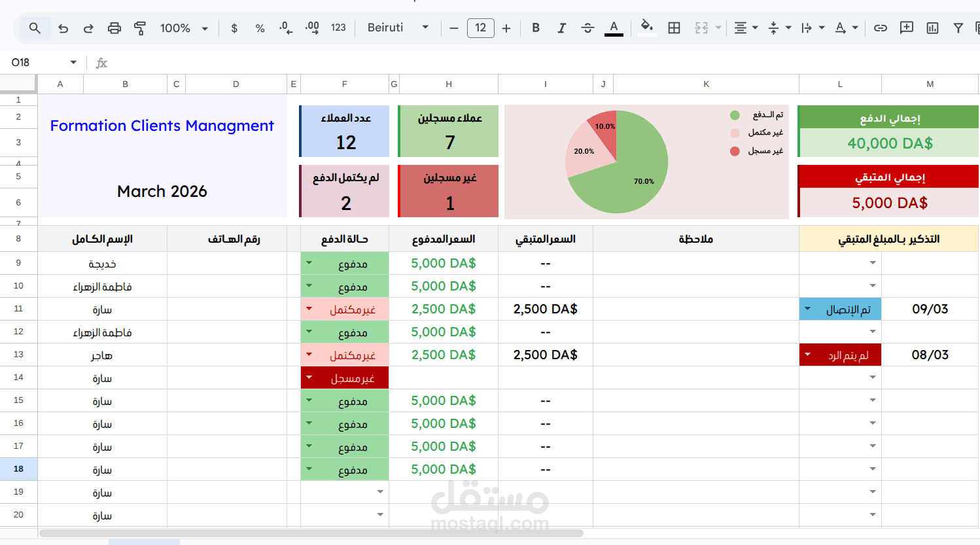
Task: Select the 08/03 date cell
Action: click(x=930, y=355)
